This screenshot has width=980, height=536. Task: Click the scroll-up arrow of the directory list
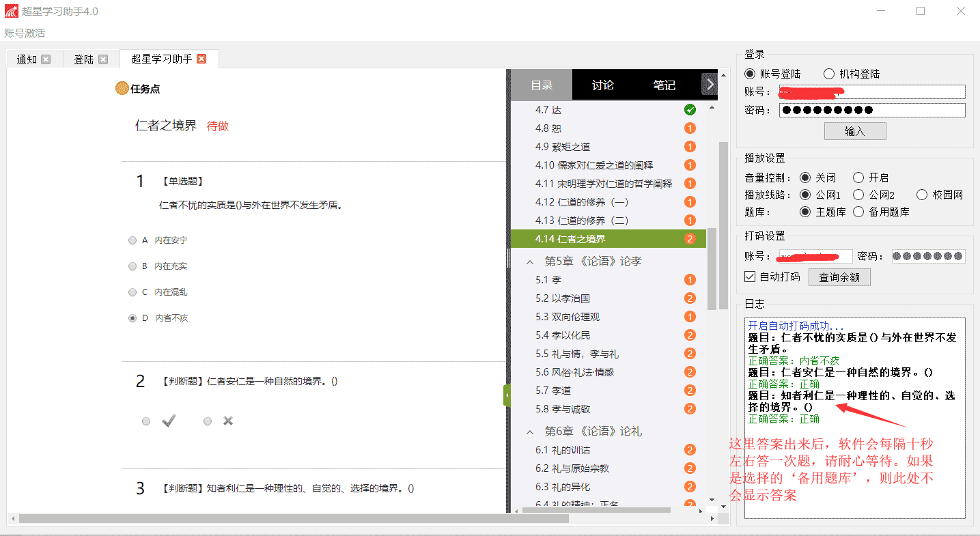(x=712, y=108)
